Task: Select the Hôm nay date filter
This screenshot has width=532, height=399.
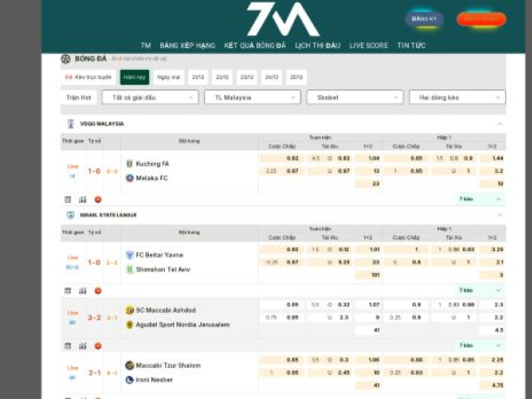Action: (x=134, y=77)
